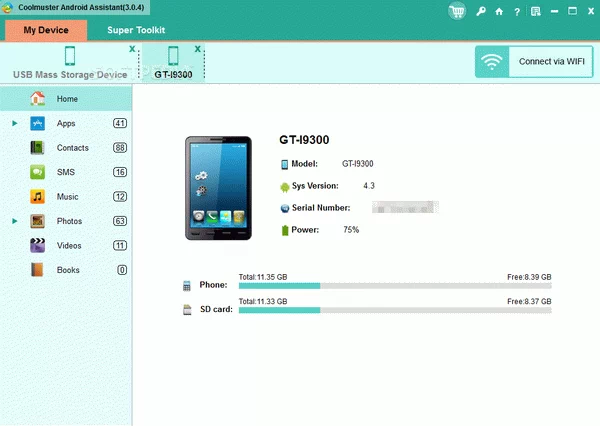This screenshot has height=426, width=600.
Task: Click the Phone storage usage bar
Action: pyautogui.click(x=394, y=285)
